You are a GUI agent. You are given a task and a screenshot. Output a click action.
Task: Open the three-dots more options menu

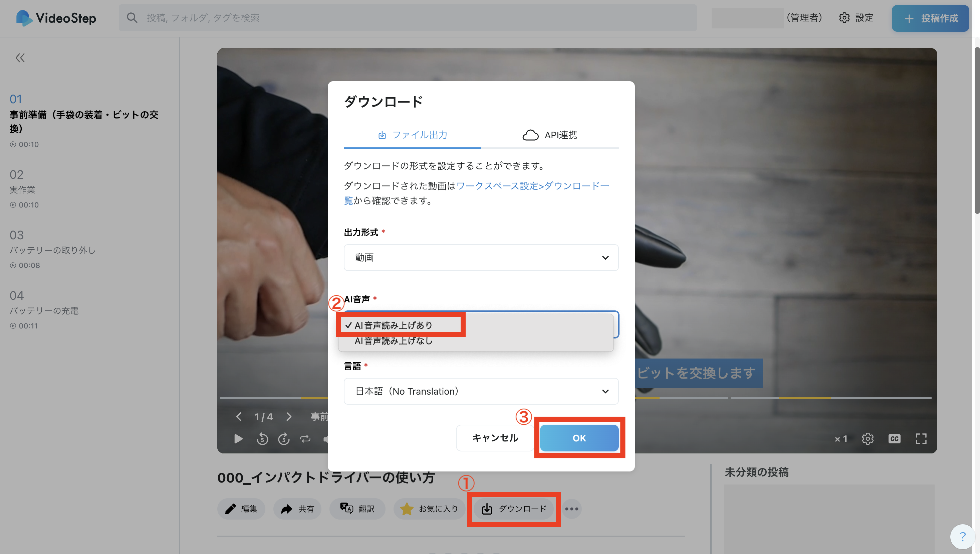click(571, 509)
